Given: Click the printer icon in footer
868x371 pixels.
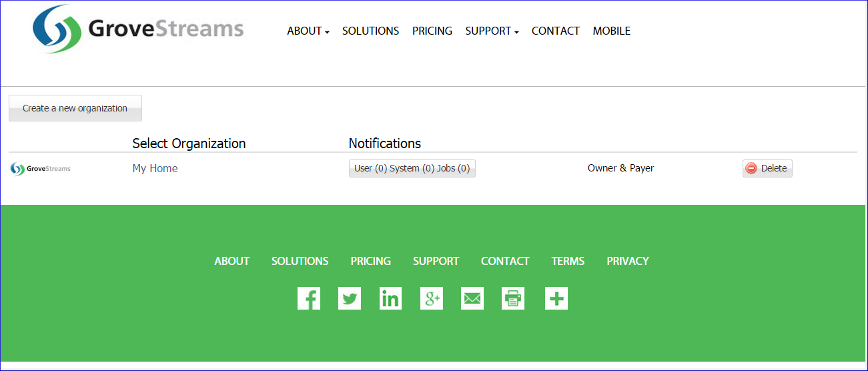Looking at the screenshot, I should 513,298.
